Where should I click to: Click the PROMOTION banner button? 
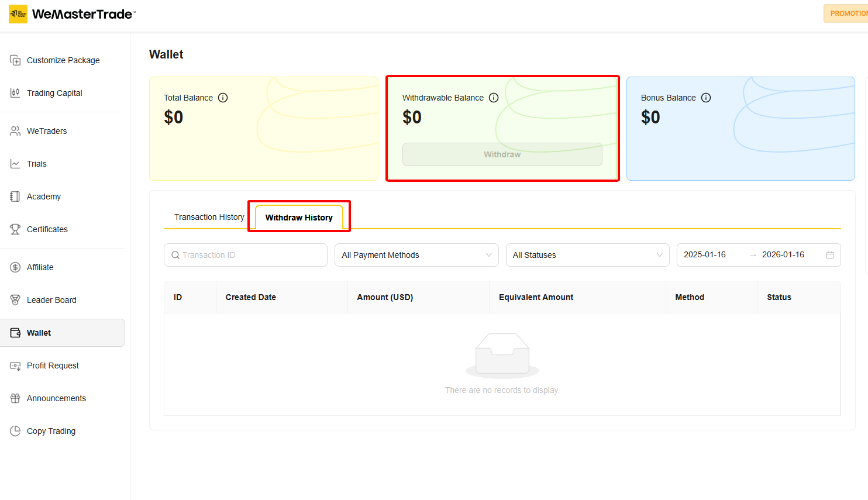[x=849, y=13]
